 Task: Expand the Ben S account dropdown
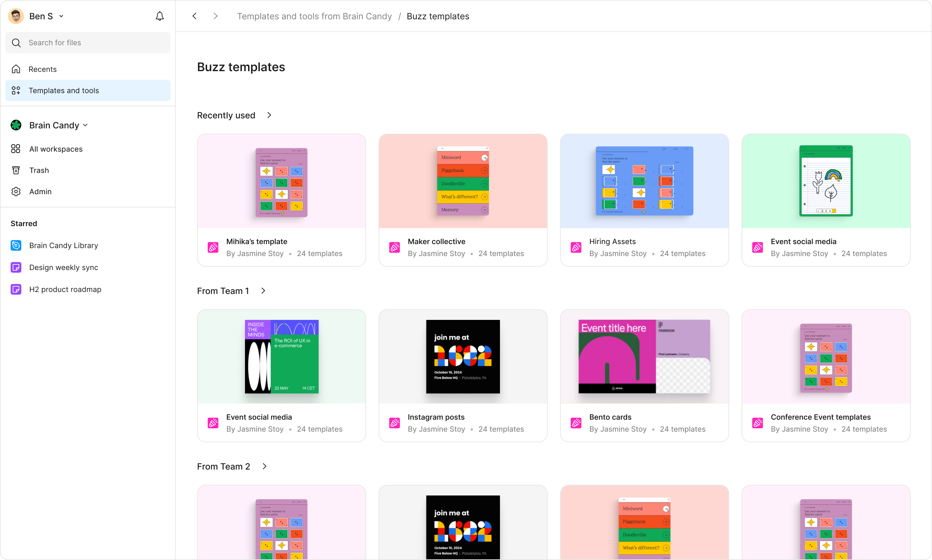pos(61,16)
